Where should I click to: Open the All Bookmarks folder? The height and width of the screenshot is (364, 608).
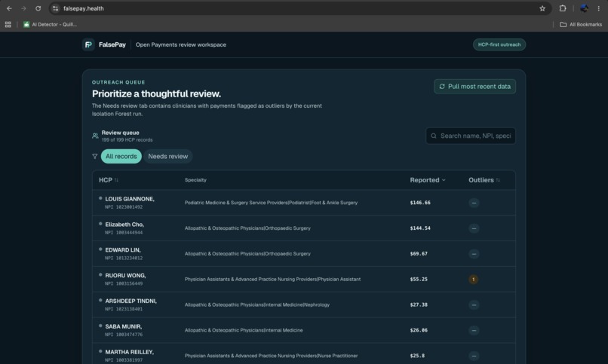pos(581,24)
